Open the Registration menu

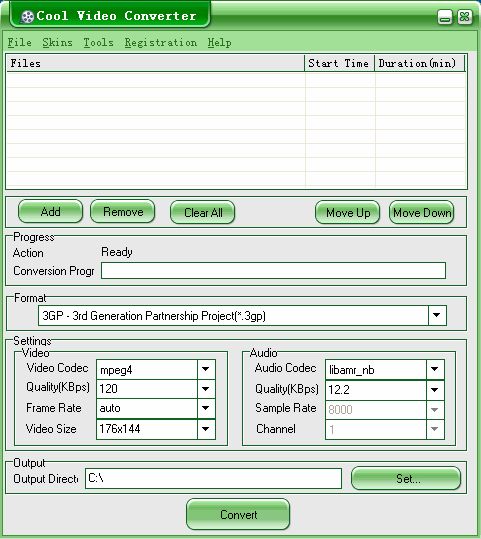click(161, 43)
